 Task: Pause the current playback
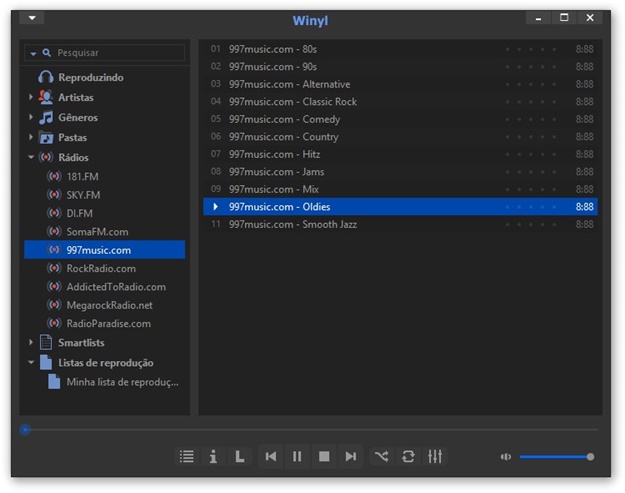297,456
